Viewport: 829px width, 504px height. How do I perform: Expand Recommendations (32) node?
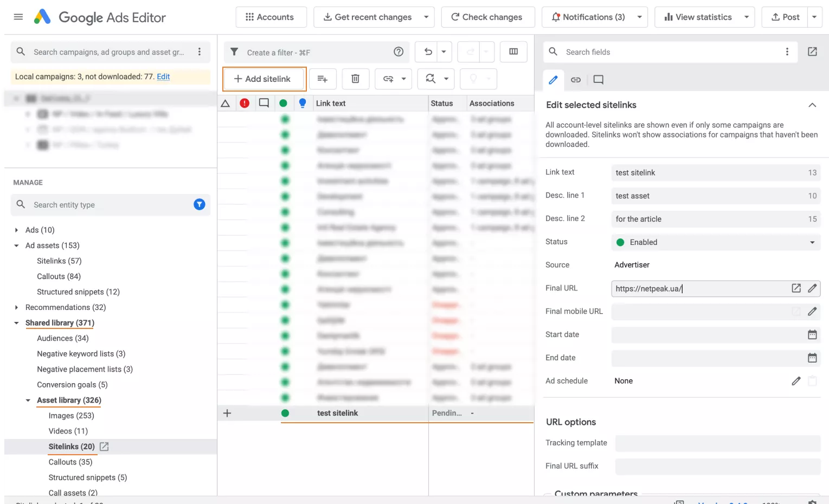pyautogui.click(x=16, y=307)
